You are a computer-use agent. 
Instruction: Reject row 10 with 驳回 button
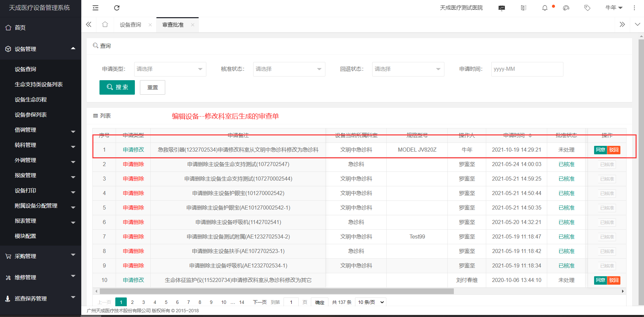pos(614,280)
